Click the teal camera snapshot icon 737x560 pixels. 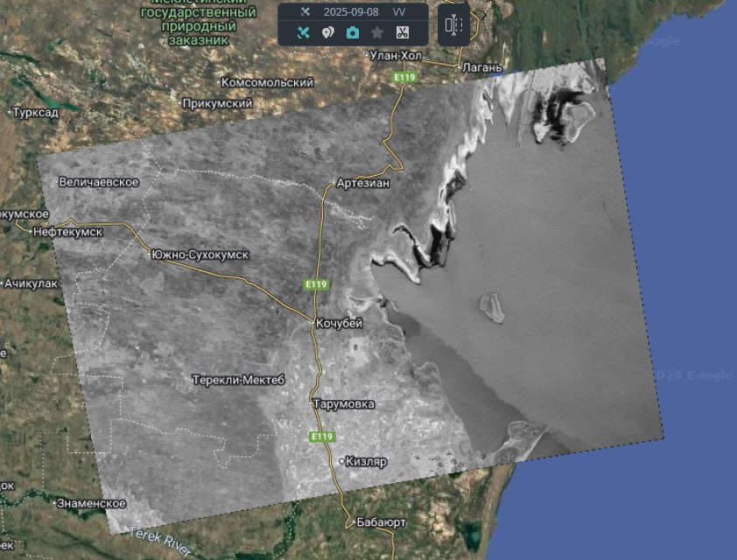[x=353, y=33]
